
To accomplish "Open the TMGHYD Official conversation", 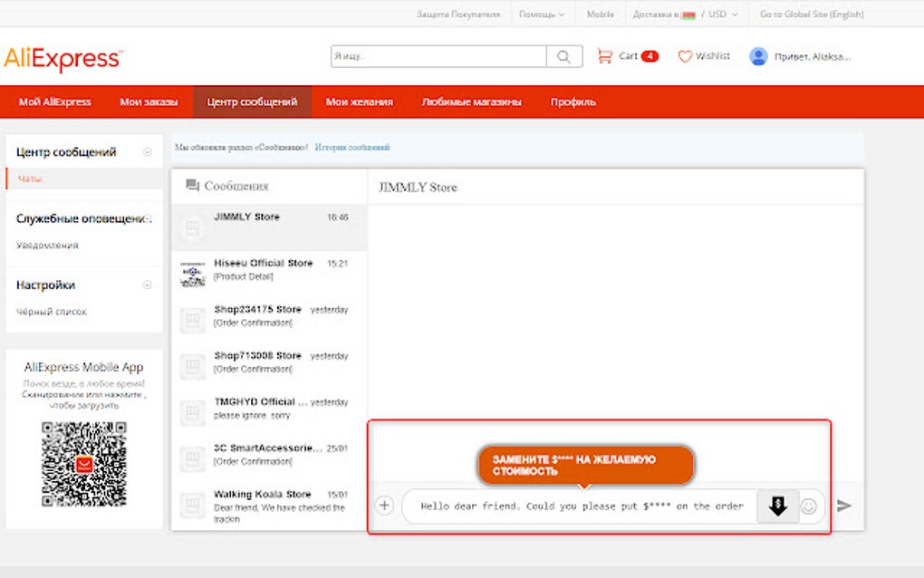I will tap(269, 412).
